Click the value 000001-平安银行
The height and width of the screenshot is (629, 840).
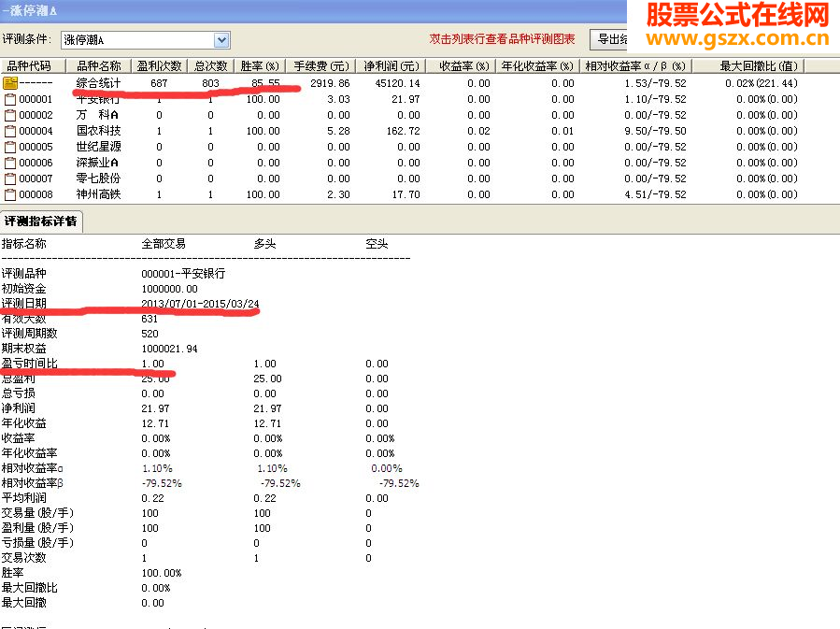click(x=183, y=274)
